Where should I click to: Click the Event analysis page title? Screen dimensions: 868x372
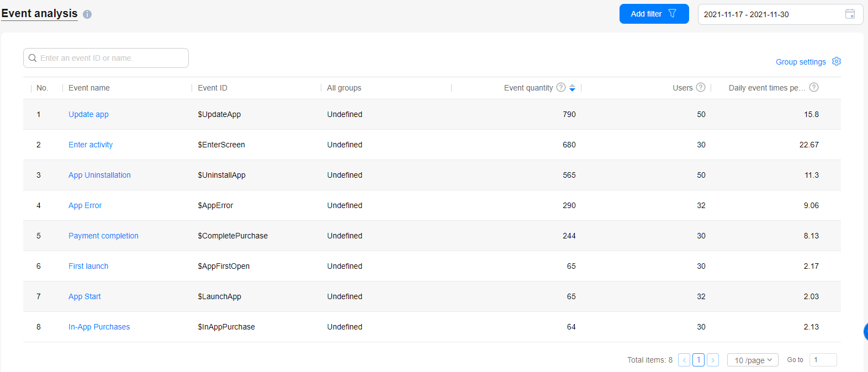pos(39,13)
